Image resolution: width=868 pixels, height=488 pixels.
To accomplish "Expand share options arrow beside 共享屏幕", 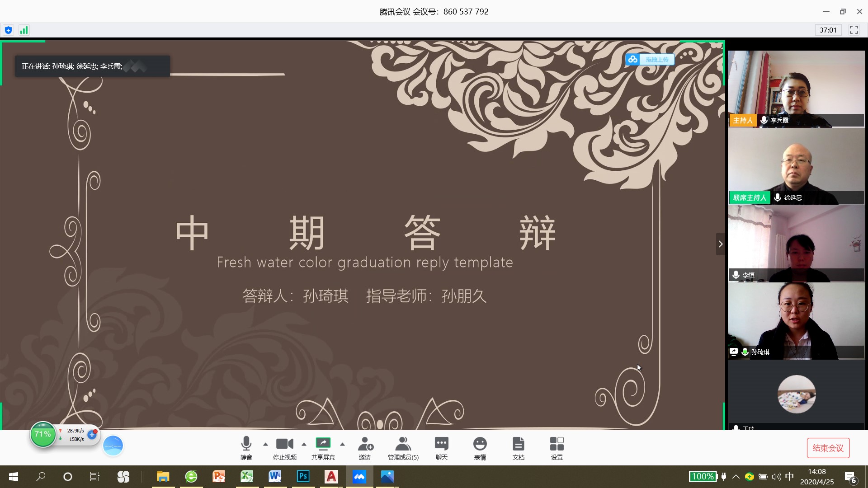I will point(342,444).
